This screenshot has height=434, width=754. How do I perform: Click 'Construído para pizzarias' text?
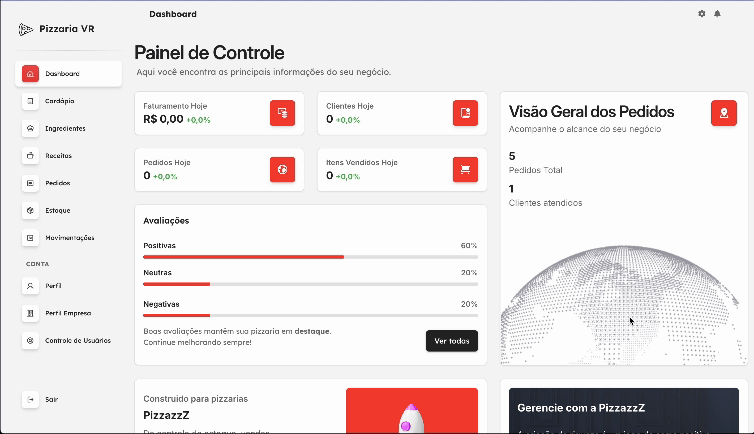click(x=196, y=399)
